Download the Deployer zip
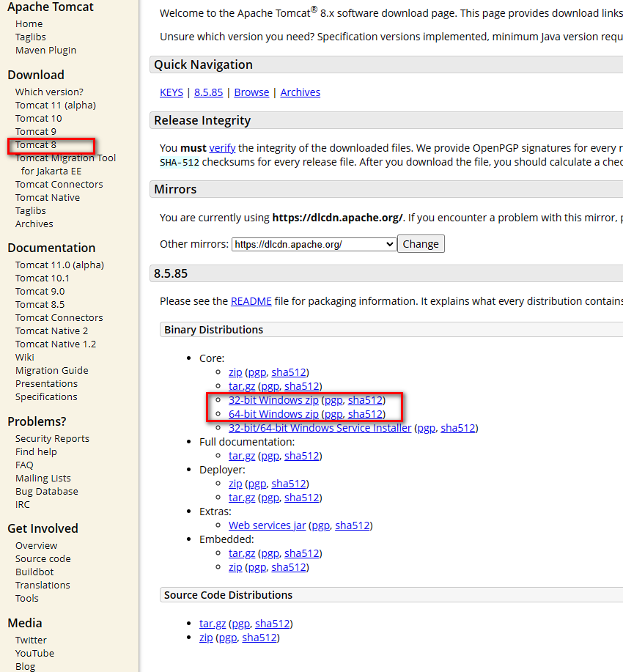Image resolution: width=623 pixels, height=672 pixels. 235,484
